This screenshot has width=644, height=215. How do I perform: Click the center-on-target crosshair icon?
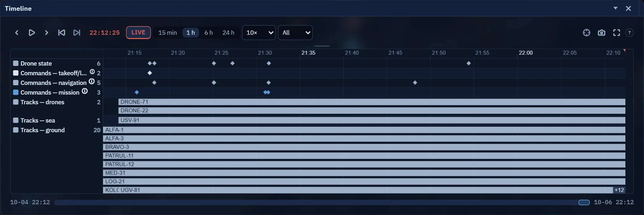coord(586,33)
